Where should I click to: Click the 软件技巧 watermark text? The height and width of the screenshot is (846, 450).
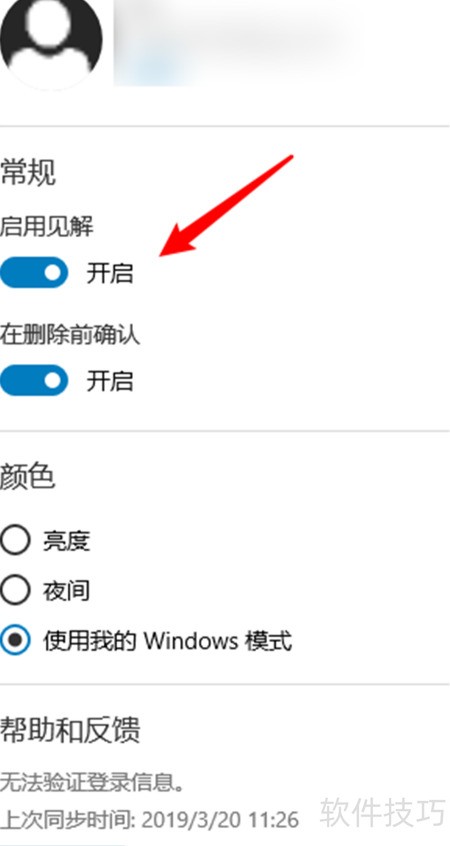click(x=383, y=811)
